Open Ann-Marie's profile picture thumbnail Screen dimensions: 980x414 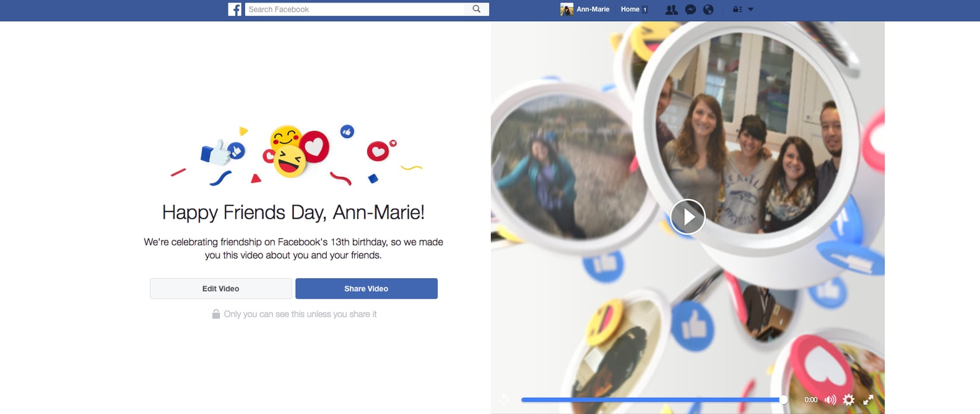566,9
